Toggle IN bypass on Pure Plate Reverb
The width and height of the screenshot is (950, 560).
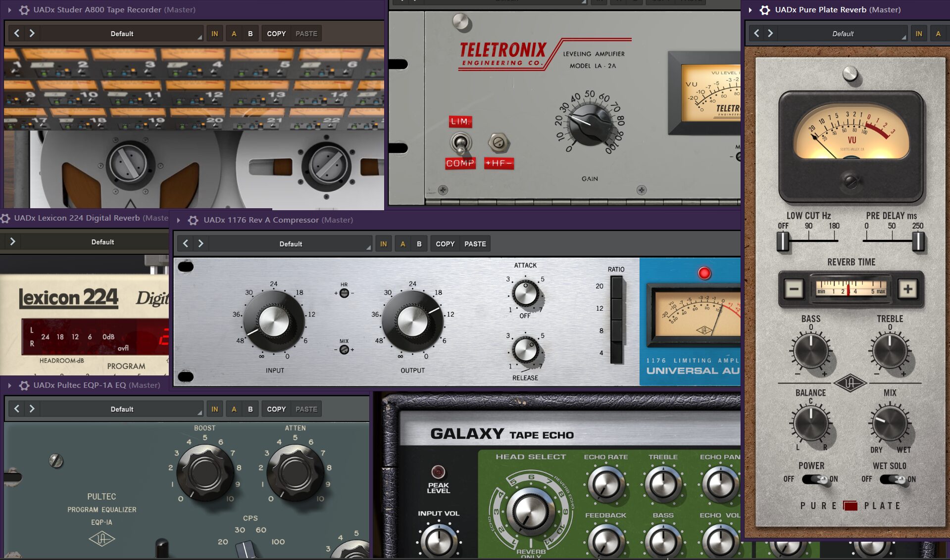[x=919, y=34]
